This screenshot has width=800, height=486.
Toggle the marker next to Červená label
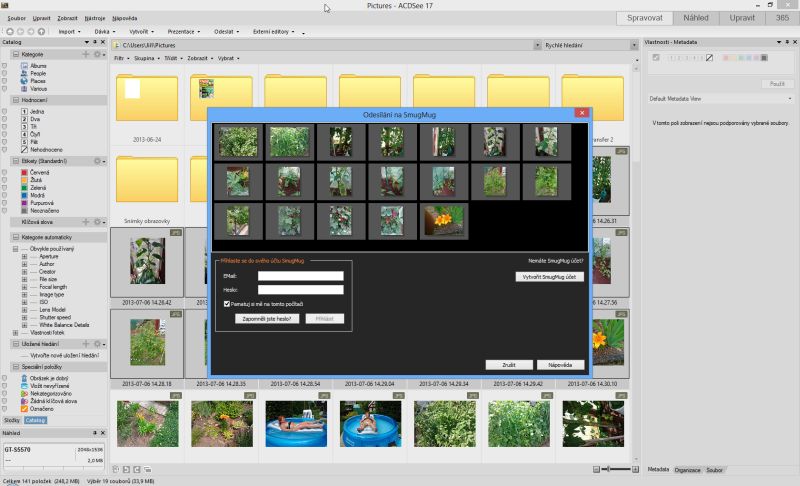point(5,172)
